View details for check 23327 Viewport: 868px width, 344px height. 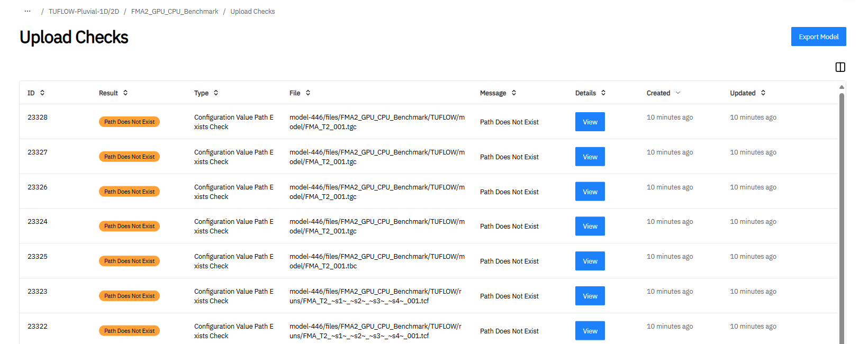coord(590,157)
